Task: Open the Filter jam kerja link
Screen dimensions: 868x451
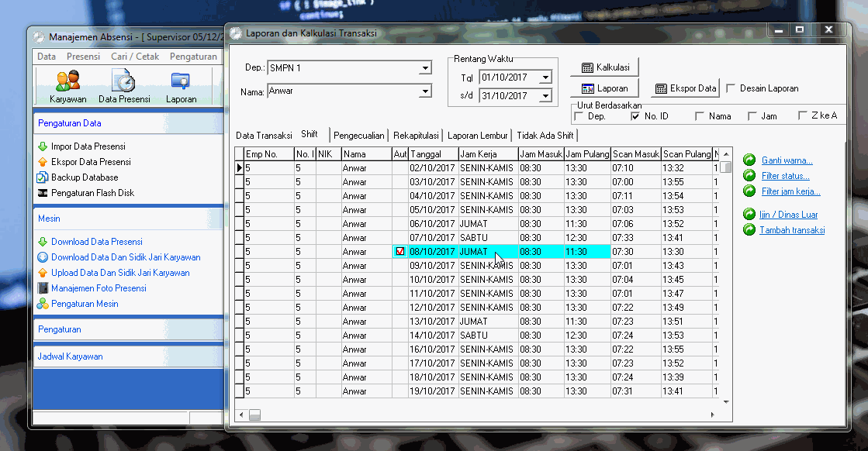Action: tap(790, 191)
